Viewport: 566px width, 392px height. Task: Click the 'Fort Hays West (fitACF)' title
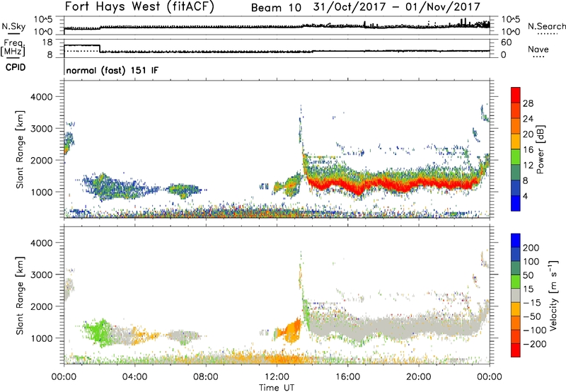click(139, 7)
